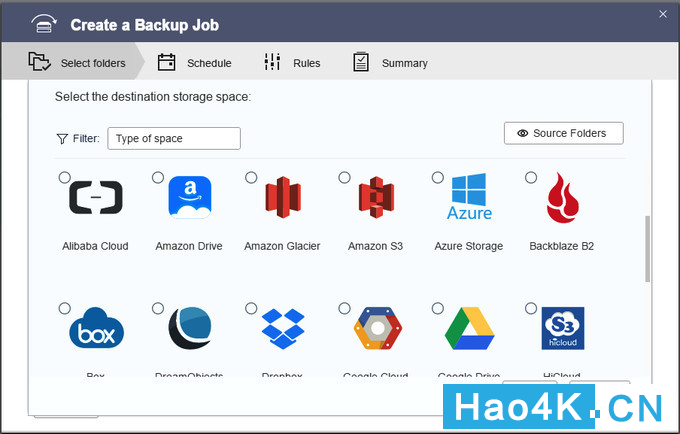Select the Google Cloud radio button
680x434 pixels.
(x=344, y=308)
